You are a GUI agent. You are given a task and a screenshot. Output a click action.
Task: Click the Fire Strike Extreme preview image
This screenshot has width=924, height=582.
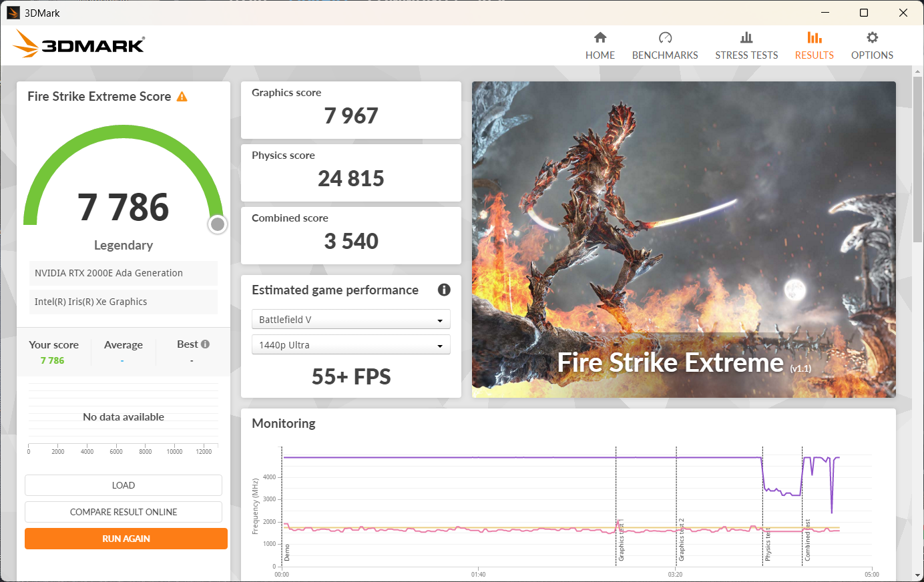[x=684, y=240]
